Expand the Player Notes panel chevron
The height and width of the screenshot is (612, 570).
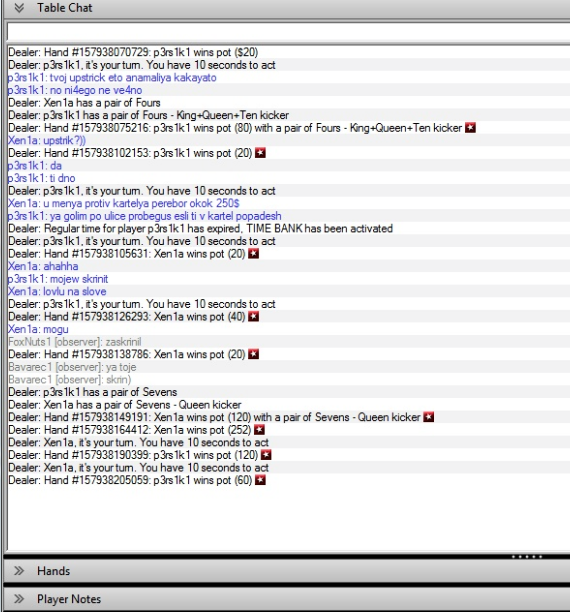point(19,599)
